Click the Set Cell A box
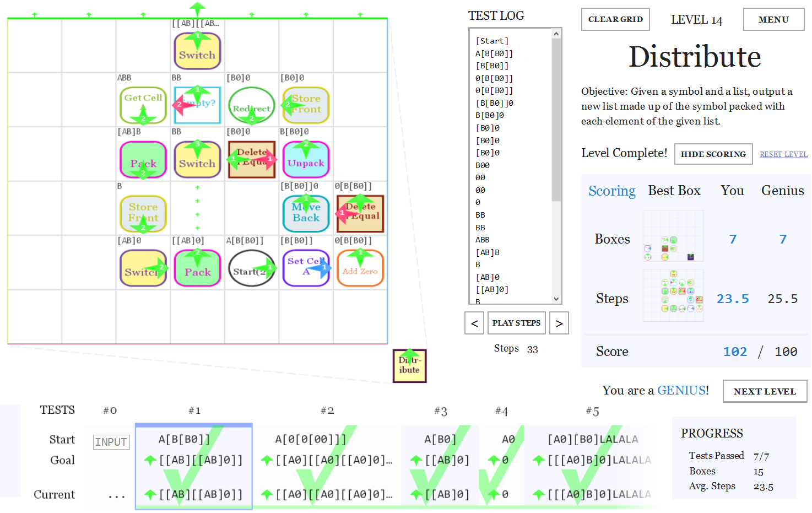812x513 pixels. coord(306,268)
